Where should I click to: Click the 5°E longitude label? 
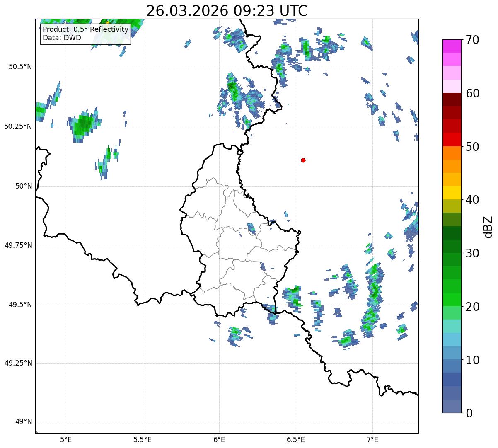tap(66, 440)
